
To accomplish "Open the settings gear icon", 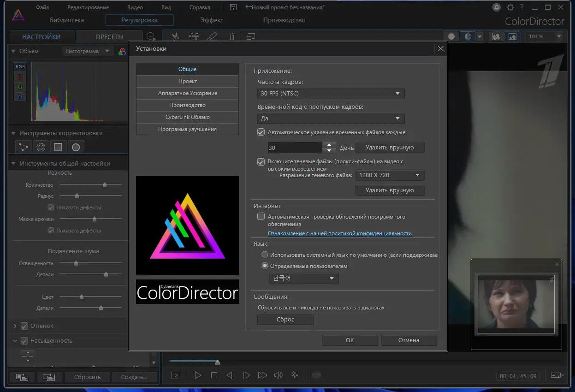I will (510, 7).
